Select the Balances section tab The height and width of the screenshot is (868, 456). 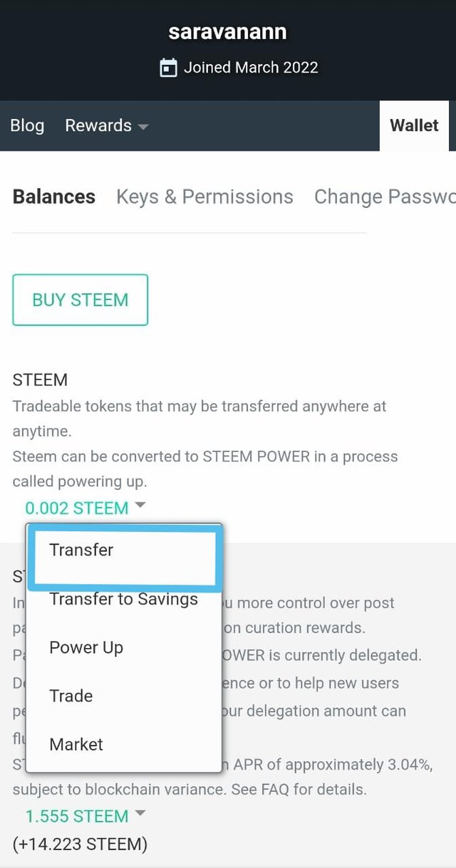tap(54, 197)
